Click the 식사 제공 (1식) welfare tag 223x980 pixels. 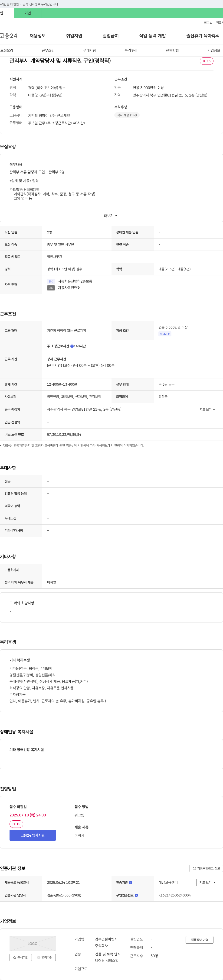(127, 115)
